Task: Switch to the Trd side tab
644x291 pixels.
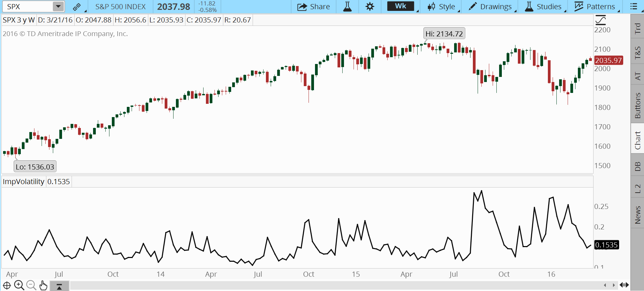Action: [x=638, y=29]
